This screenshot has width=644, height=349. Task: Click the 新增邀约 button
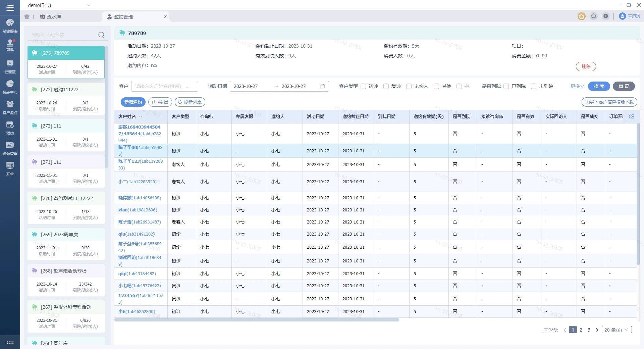[x=133, y=102]
